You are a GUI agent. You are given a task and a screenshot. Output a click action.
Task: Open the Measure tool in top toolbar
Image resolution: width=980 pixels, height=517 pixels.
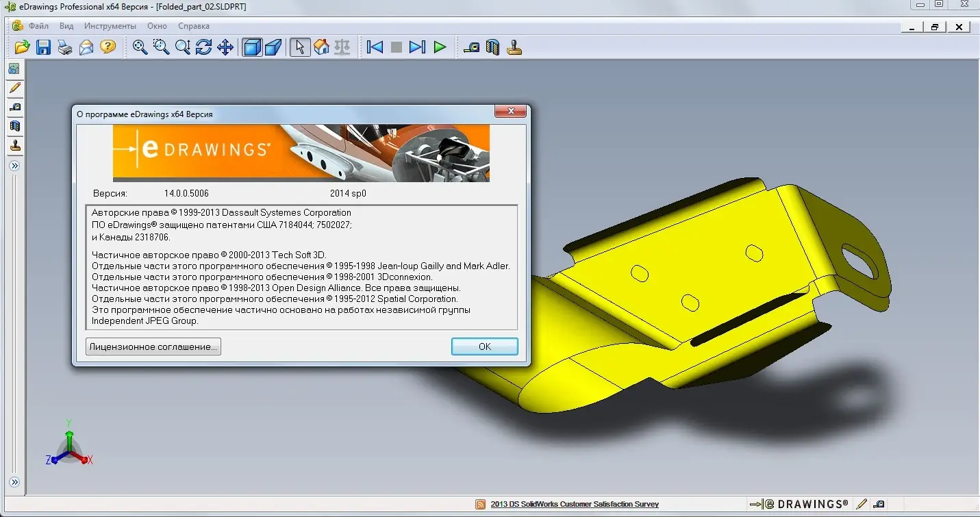tap(471, 47)
